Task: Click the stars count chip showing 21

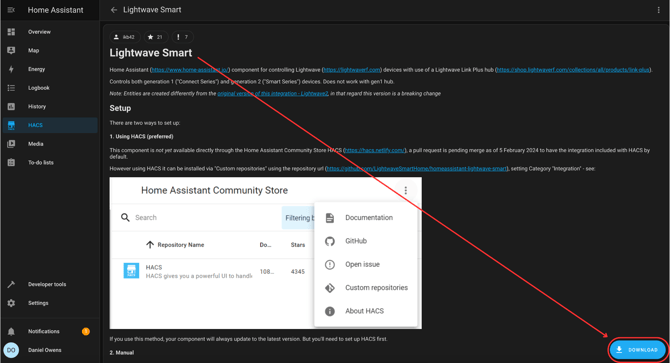Action: coord(156,37)
